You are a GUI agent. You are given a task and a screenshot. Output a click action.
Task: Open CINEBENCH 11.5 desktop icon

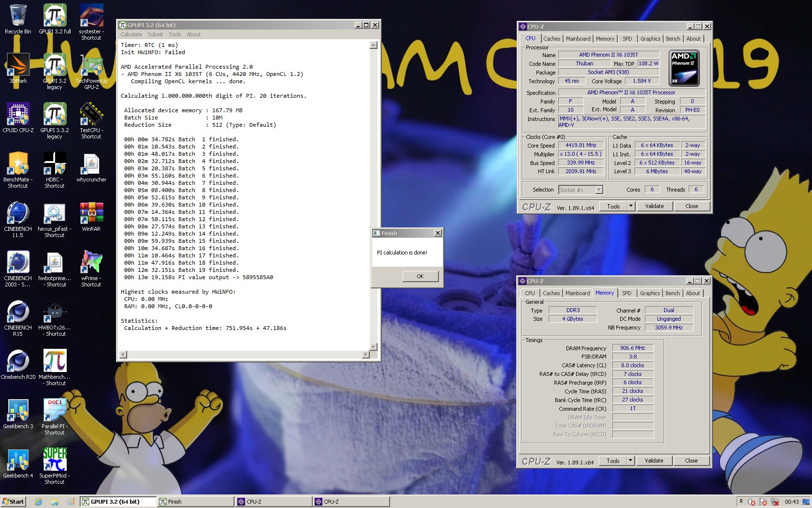click(x=18, y=220)
